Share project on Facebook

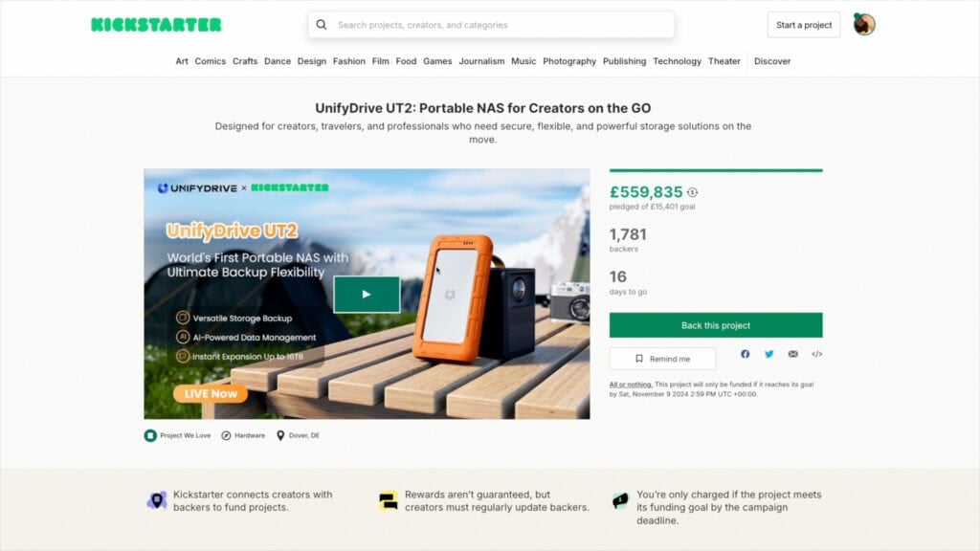(745, 354)
